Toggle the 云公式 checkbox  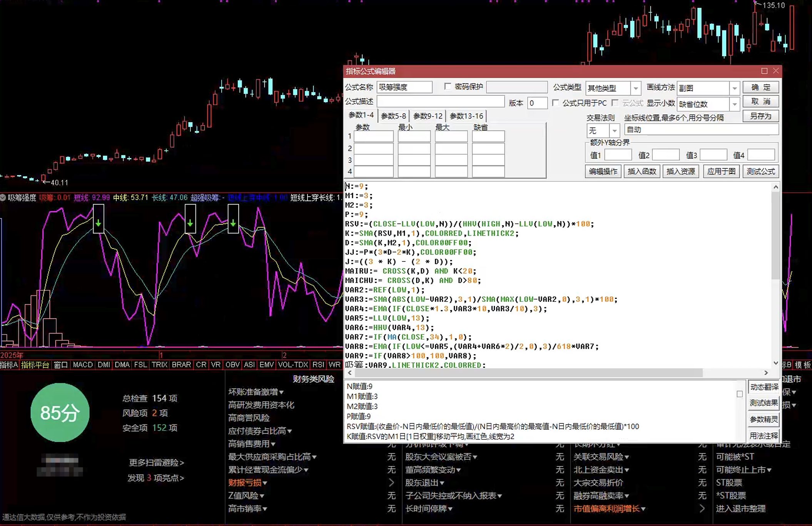[x=615, y=103]
